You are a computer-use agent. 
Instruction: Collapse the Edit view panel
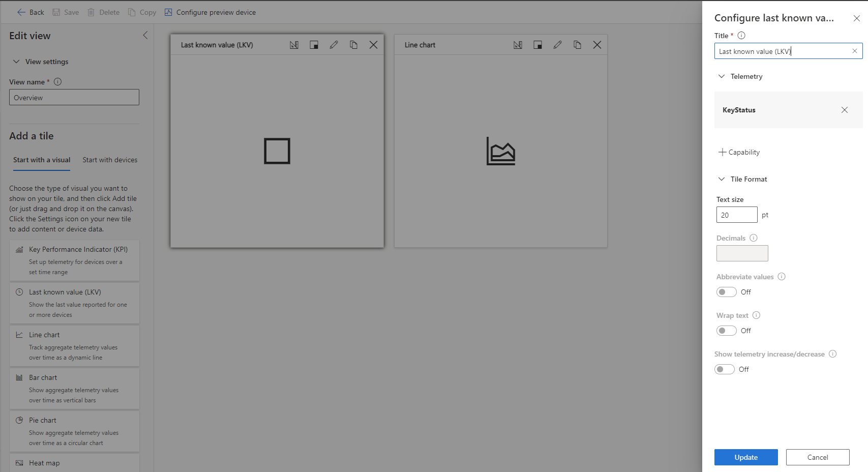point(145,35)
